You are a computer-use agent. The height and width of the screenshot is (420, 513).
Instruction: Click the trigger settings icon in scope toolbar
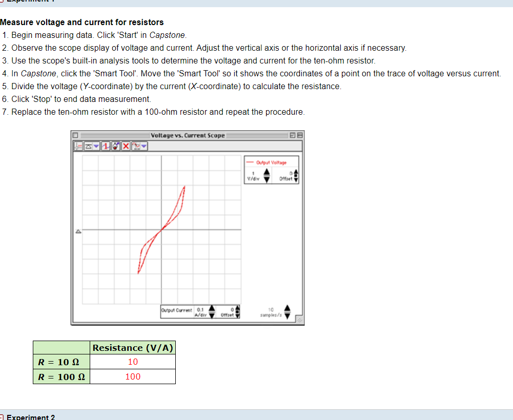[x=88, y=146]
